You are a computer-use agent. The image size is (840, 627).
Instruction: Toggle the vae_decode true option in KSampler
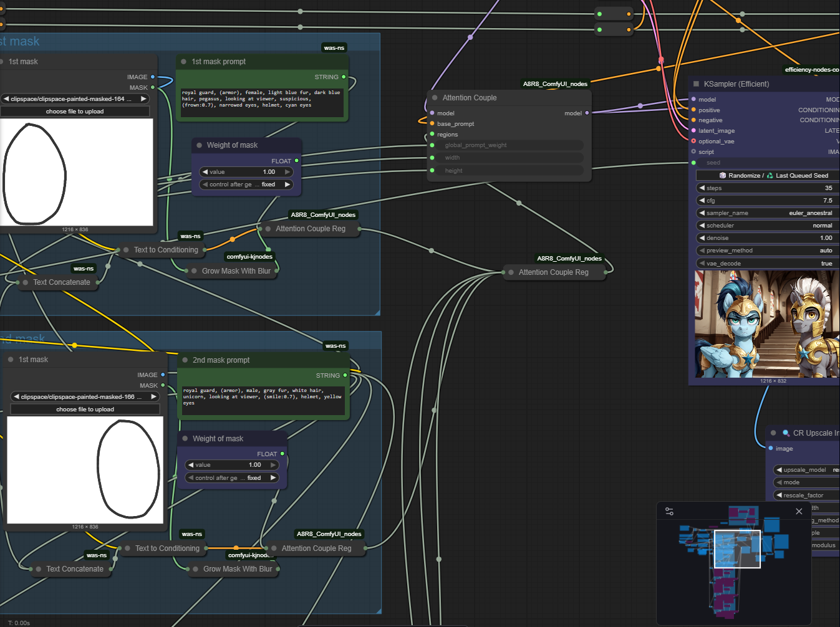click(x=766, y=264)
